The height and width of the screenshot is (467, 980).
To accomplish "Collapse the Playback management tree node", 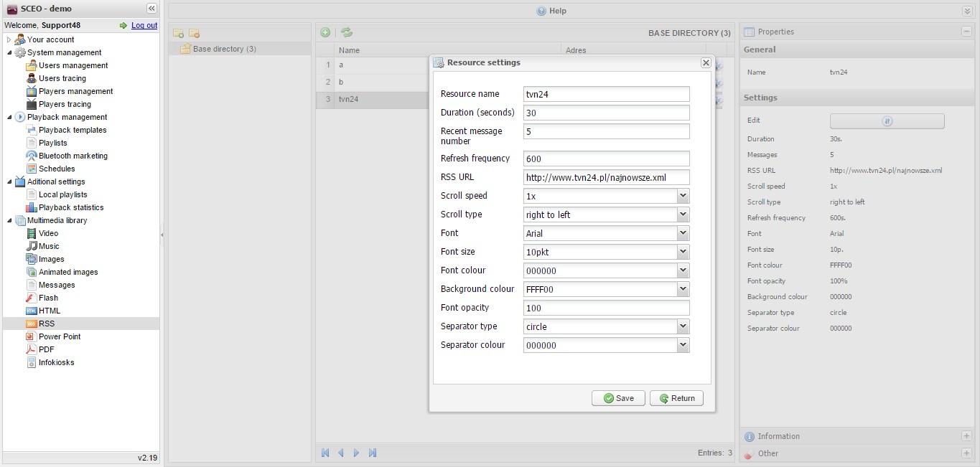I will [9, 117].
